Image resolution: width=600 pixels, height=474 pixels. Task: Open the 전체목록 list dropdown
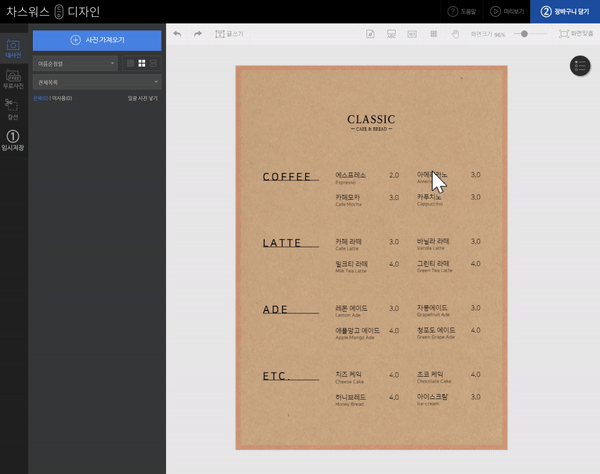(x=97, y=82)
